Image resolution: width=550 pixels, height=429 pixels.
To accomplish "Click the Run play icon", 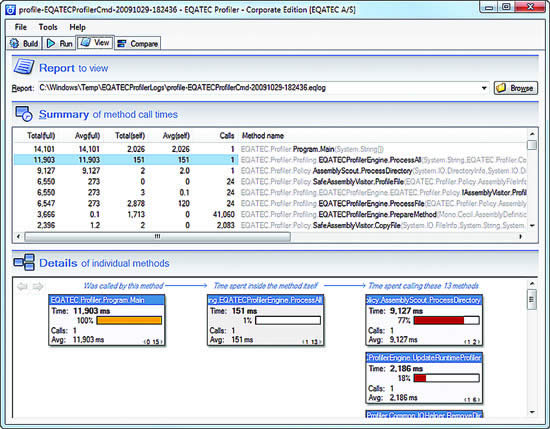I will coord(51,43).
